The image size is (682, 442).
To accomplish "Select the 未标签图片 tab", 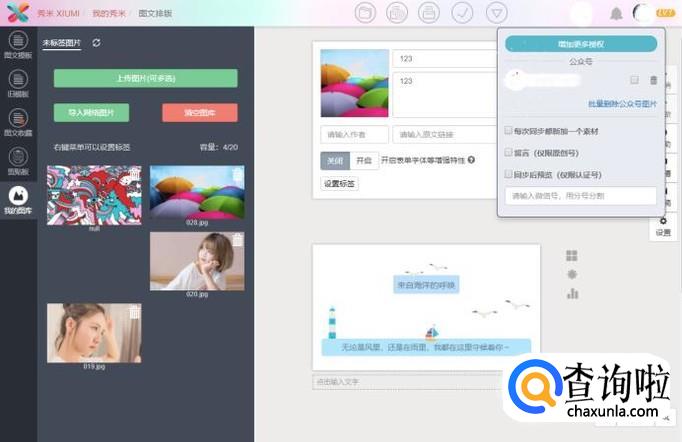I will (x=62, y=43).
